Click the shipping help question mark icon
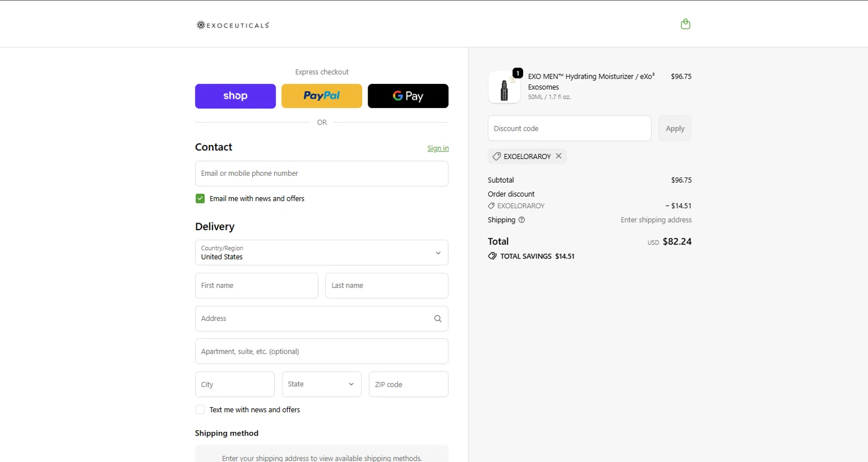The width and height of the screenshot is (868, 462). pos(521,220)
